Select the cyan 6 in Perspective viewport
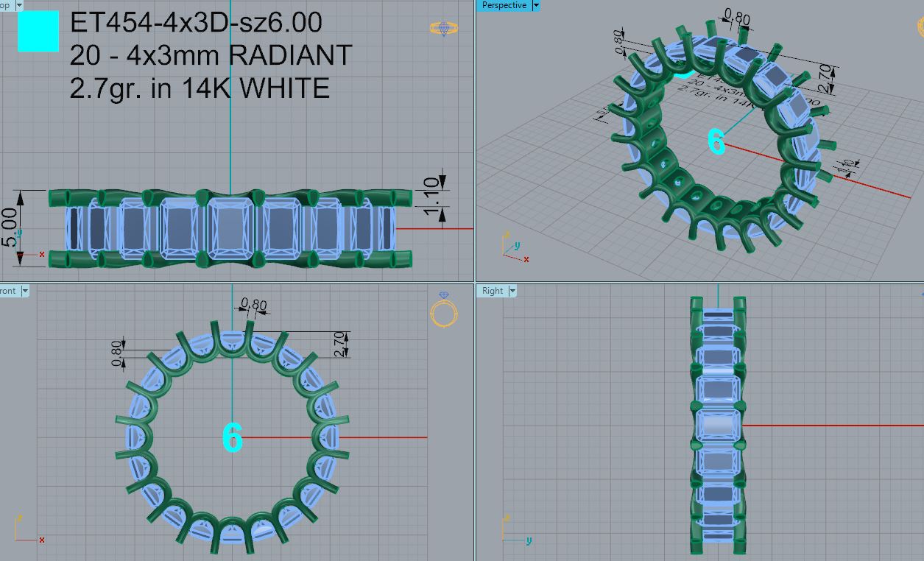Viewport: 924px width, 561px height. [716, 141]
